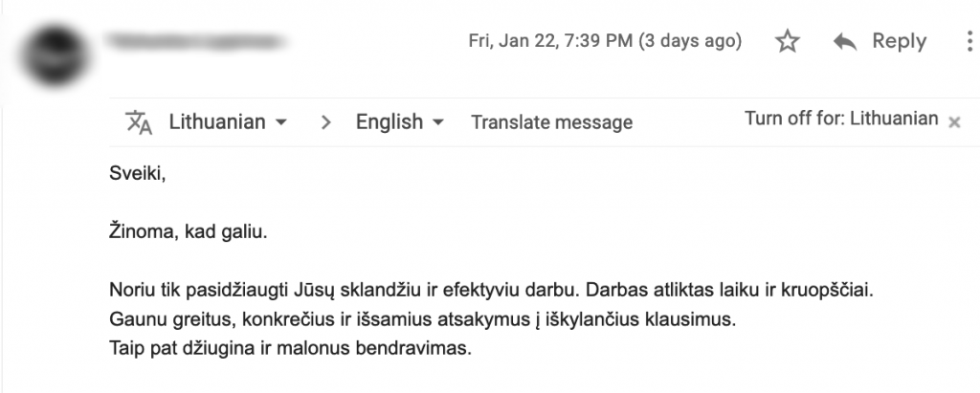Click the translate icon in the translation bar

(x=139, y=122)
